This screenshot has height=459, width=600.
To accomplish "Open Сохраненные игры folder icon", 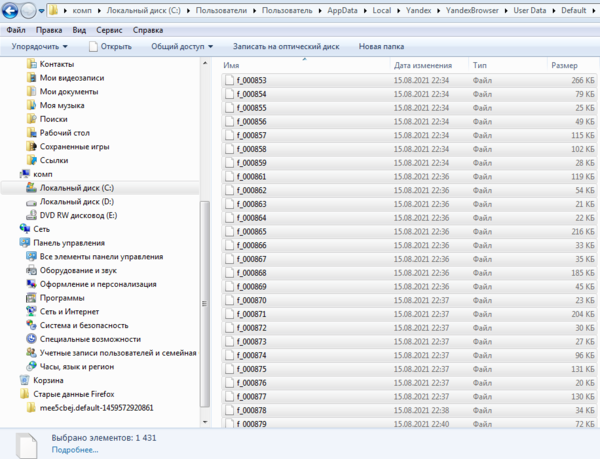I will [31, 146].
